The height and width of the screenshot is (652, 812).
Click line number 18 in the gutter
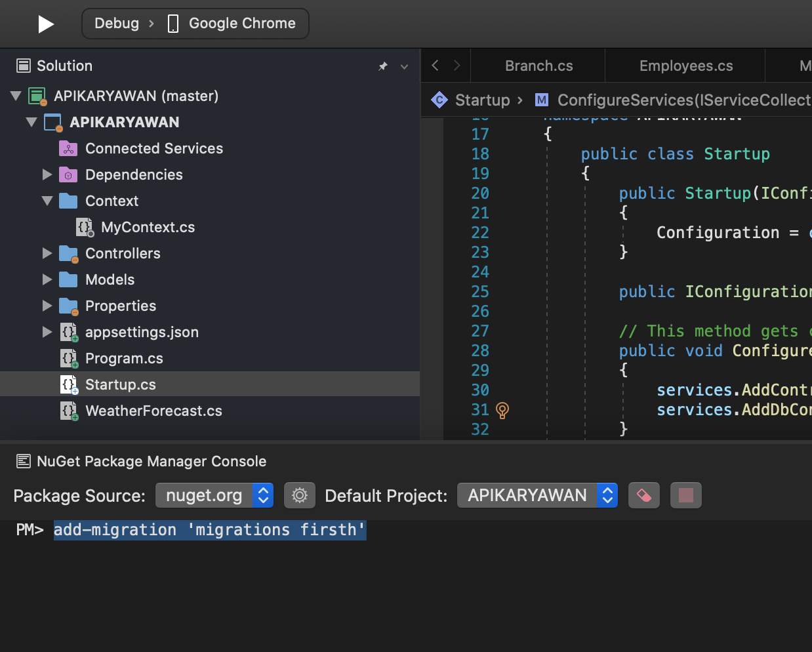(x=480, y=154)
